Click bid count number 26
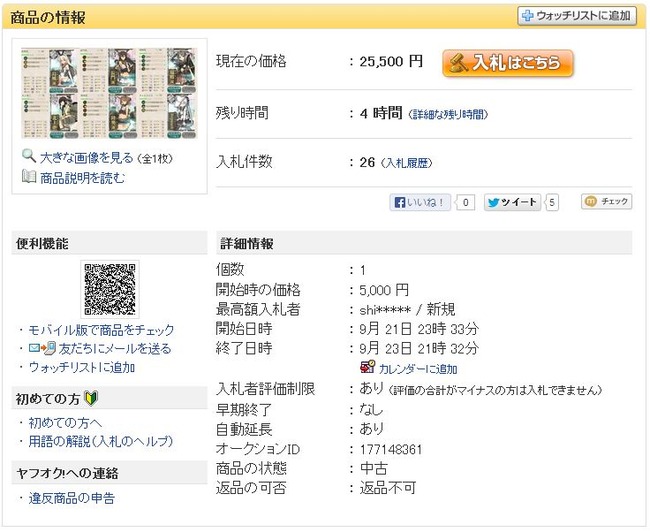 tap(367, 162)
